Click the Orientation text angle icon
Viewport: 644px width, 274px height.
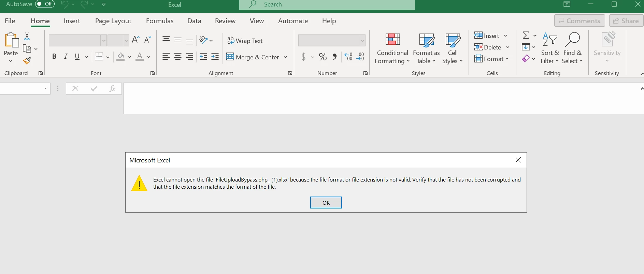click(204, 40)
